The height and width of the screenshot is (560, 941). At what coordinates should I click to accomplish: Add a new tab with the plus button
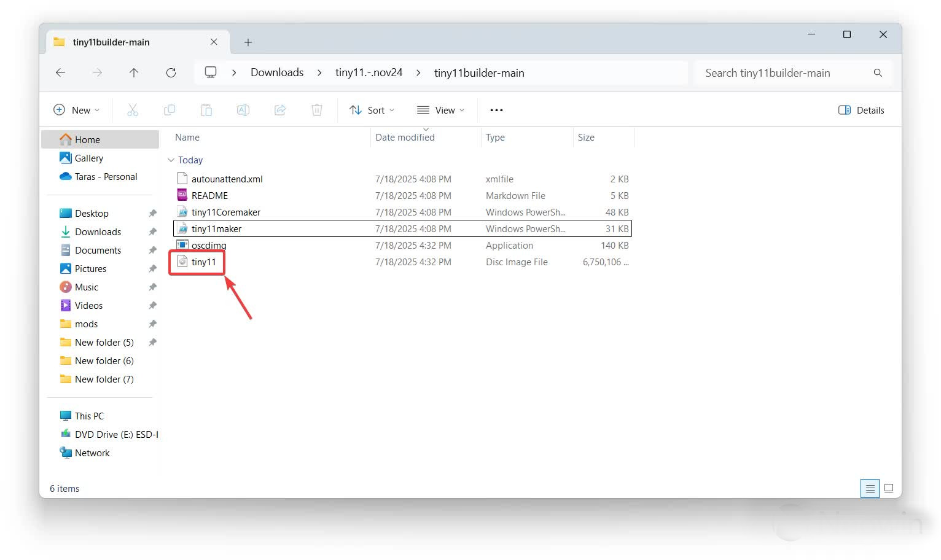[x=248, y=42]
